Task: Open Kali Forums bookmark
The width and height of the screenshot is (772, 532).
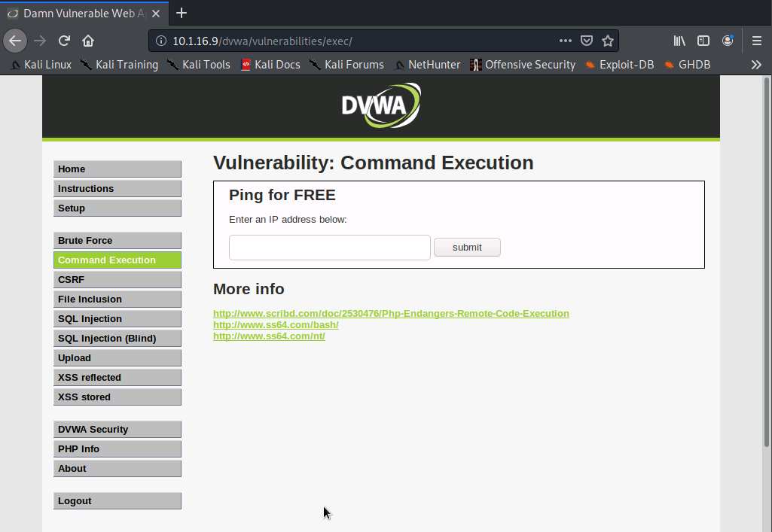Action: pyautogui.click(x=346, y=65)
